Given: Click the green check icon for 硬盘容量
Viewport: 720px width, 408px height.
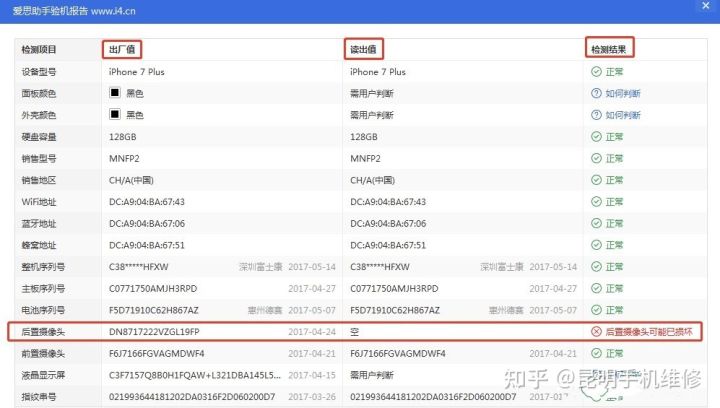Looking at the screenshot, I should click(596, 137).
